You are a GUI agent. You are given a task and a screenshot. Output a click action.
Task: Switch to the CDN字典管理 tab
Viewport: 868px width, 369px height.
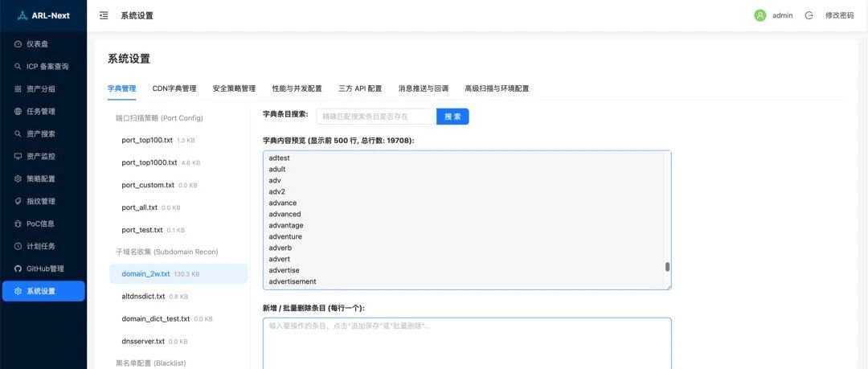click(x=174, y=88)
